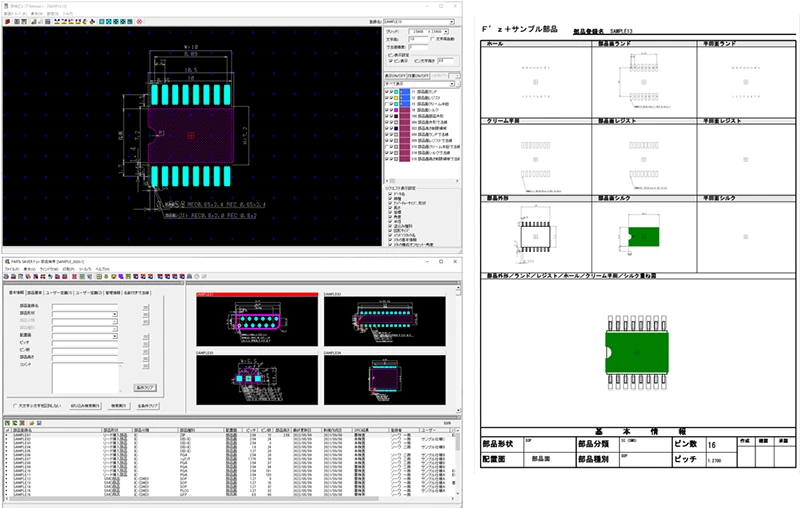Click the first icon in viewer toolbar
Screen dimensions: 800x508
tap(8, 21)
